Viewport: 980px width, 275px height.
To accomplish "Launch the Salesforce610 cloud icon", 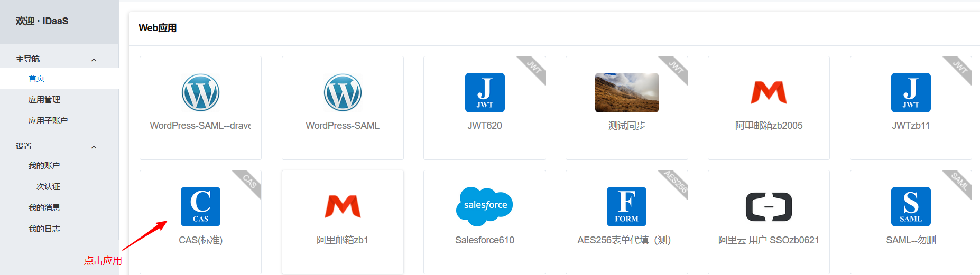I will [x=485, y=206].
